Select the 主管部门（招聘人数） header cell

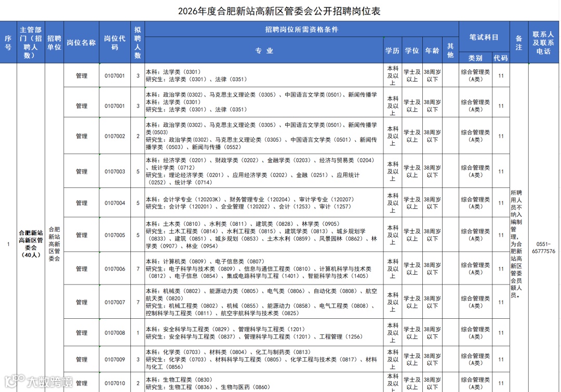[31, 42]
